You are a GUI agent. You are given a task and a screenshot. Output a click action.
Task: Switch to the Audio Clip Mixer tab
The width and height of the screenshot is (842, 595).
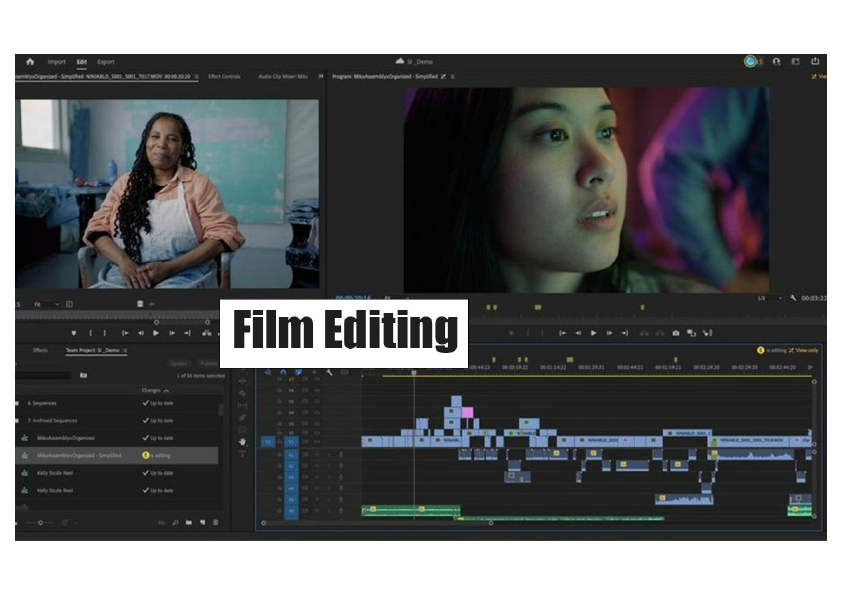point(283,76)
